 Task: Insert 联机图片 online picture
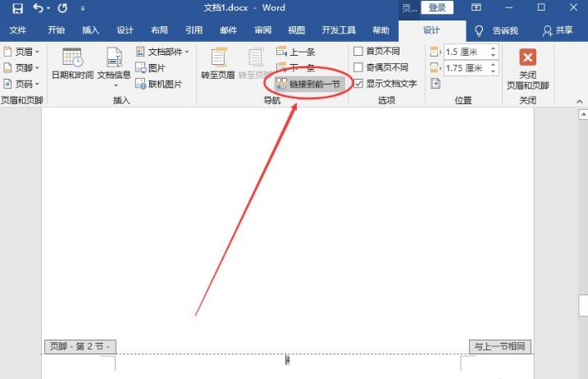pyautogui.click(x=158, y=84)
